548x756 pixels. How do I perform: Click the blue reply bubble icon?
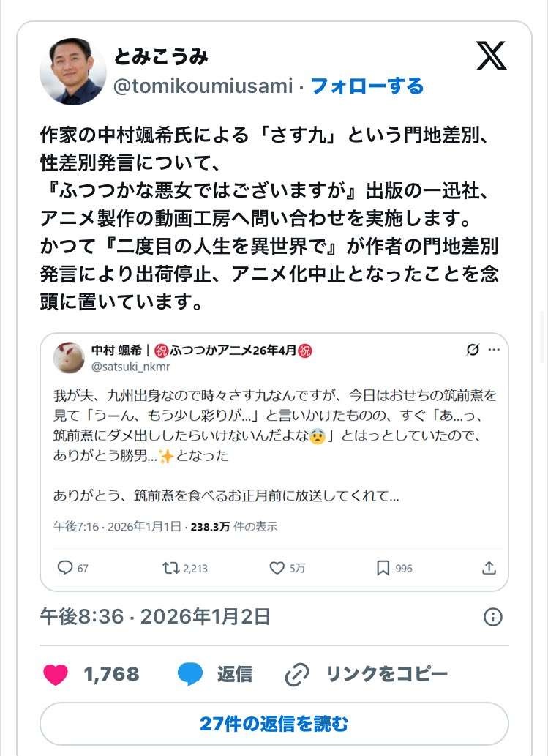(x=190, y=674)
